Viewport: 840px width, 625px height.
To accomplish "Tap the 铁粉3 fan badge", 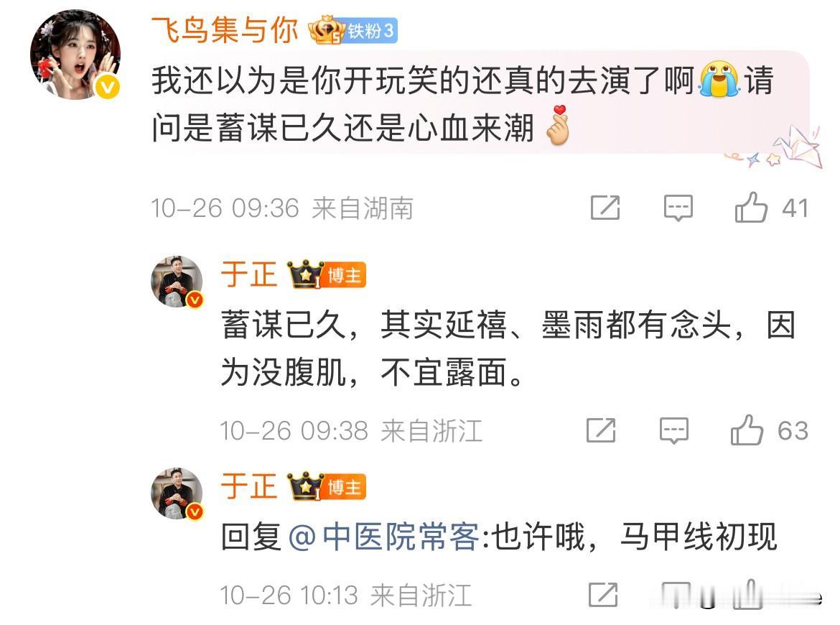I will pyautogui.click(x=370, y=31).
